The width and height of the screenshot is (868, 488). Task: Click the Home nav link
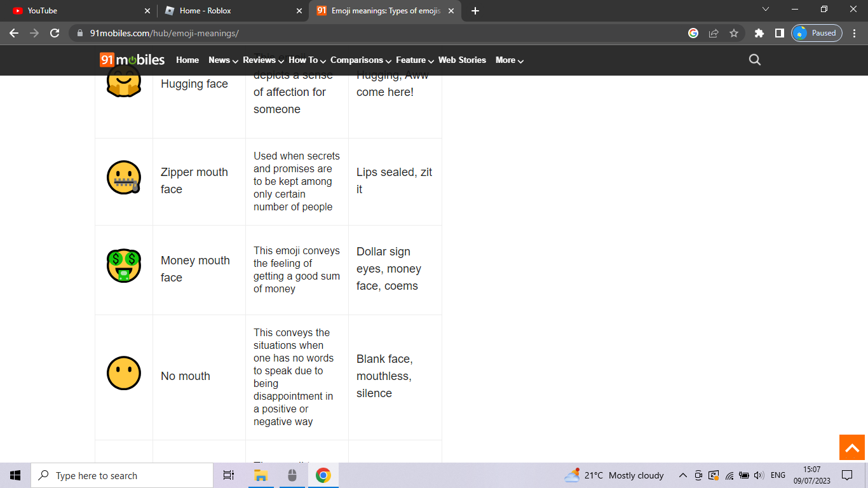point(187,60)
